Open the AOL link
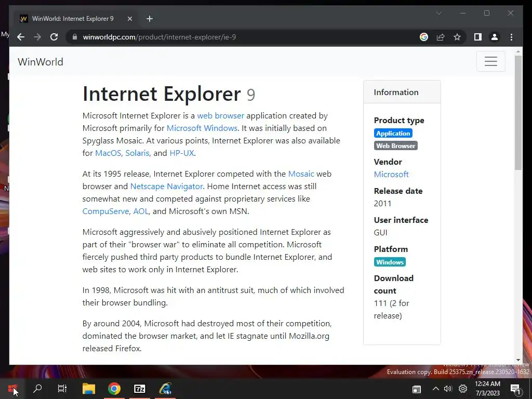This screenshot has height=399, width=532. tap(141, 211)
